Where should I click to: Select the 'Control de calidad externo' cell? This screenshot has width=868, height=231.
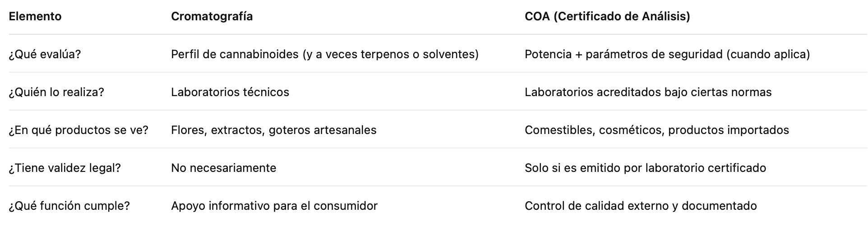tap(641, 206)
